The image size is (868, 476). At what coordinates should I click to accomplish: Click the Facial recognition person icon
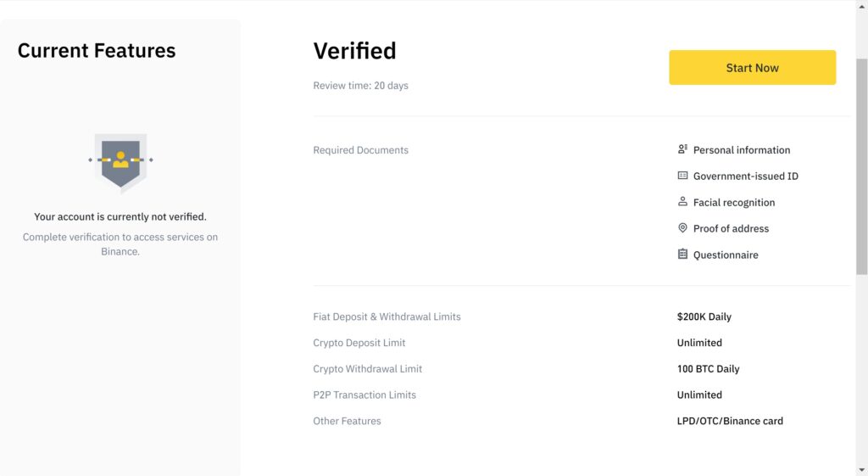click(x=682, y=202)
